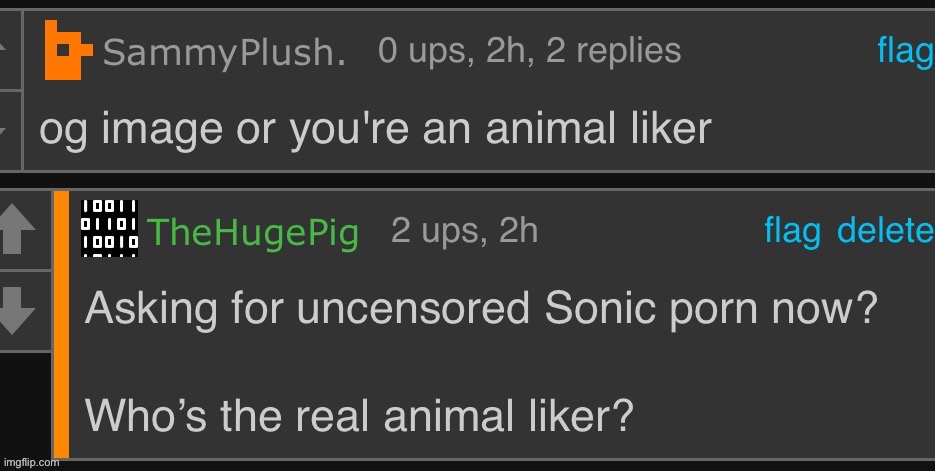Image resolution: width=935 pixels, height=471 pixels.
Task: Click the 'Asking for uncensored Sonic' line
Action: (480, 309)
